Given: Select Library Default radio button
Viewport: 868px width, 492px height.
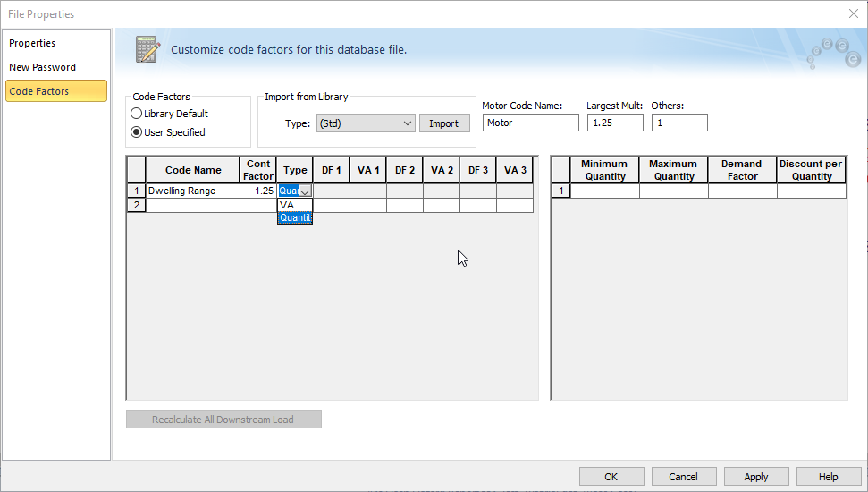Looking at the screenshot, I should click(137, 114).
